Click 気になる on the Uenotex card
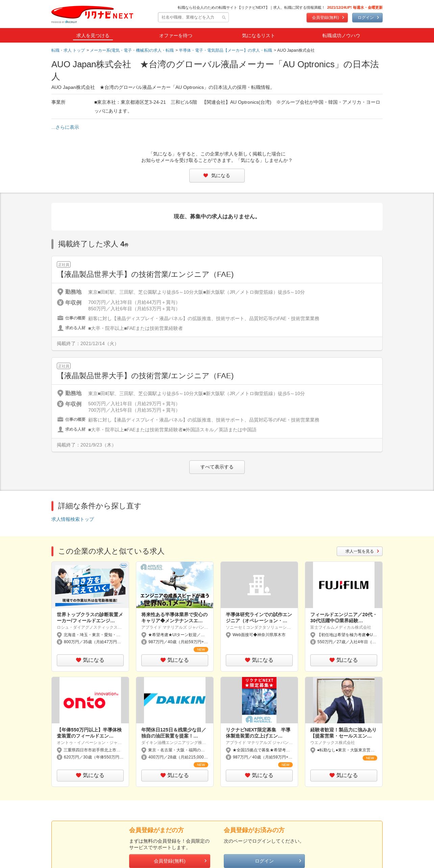Viewport: 434px width, 868px height. [x=344, y=775]
